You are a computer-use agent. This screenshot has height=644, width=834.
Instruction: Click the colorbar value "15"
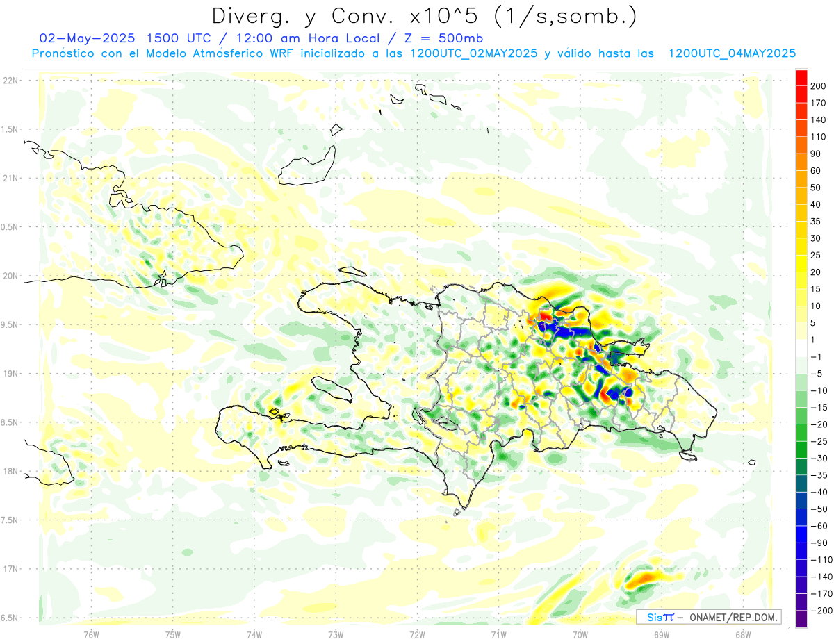tap(817, 289)
